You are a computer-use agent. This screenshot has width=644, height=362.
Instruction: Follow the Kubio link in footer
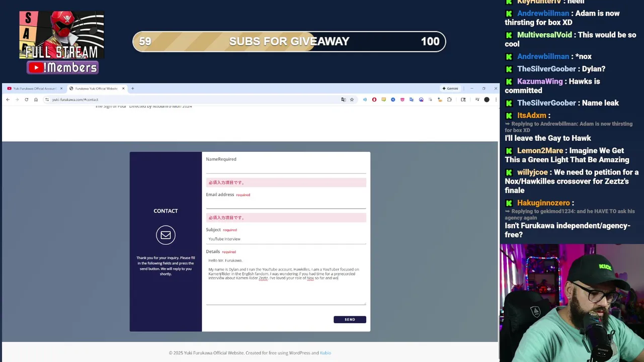coord(326,353)
